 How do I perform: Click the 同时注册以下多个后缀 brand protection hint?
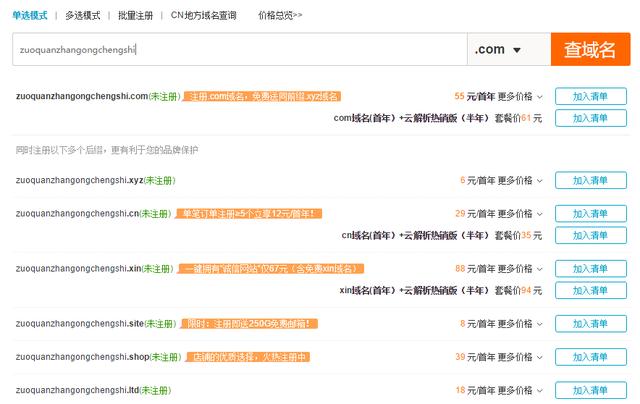point(107,150)
